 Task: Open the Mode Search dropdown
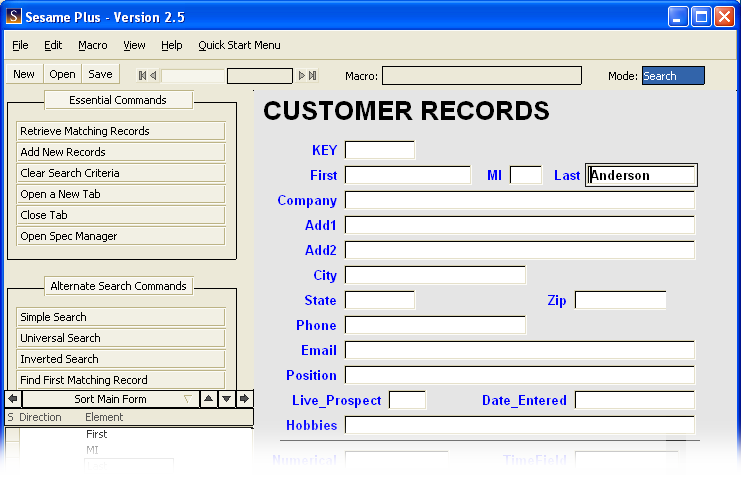(x=673, y=76)
